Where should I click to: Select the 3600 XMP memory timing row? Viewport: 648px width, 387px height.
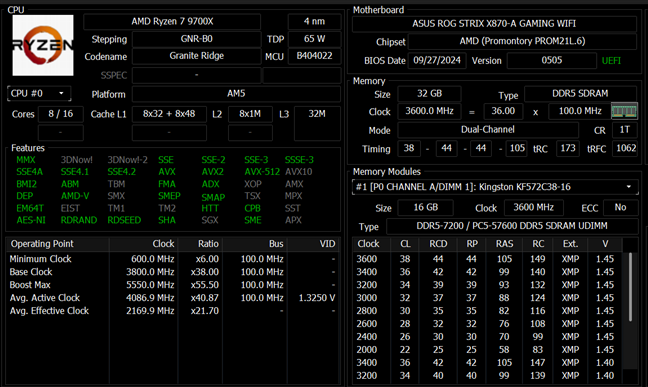coord(488,259)
